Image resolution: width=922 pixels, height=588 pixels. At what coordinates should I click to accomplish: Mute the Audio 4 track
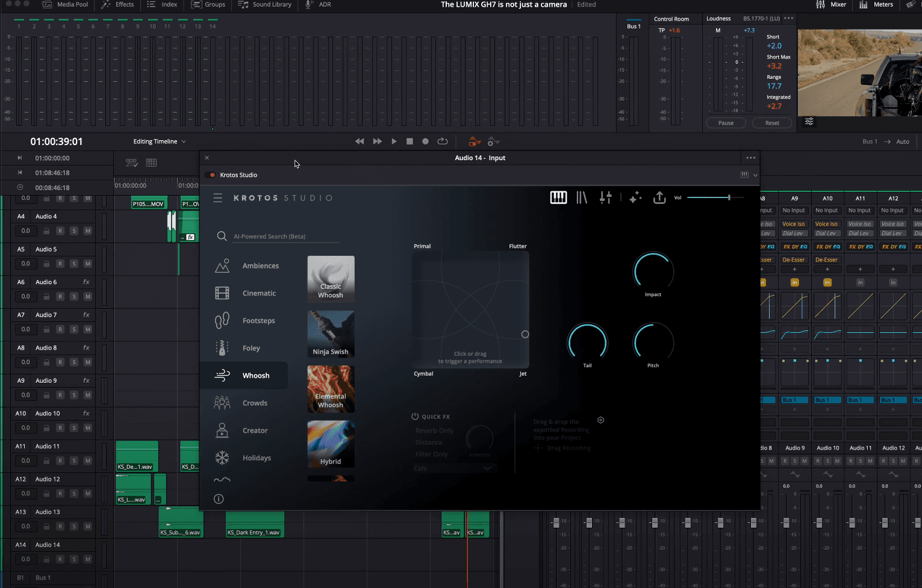88,231
